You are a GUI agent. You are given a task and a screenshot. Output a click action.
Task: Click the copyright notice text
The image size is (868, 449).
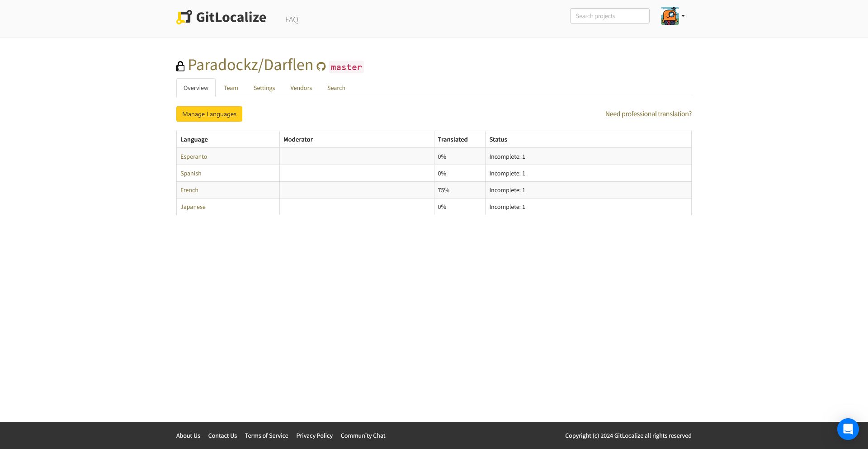click(628, 435)
